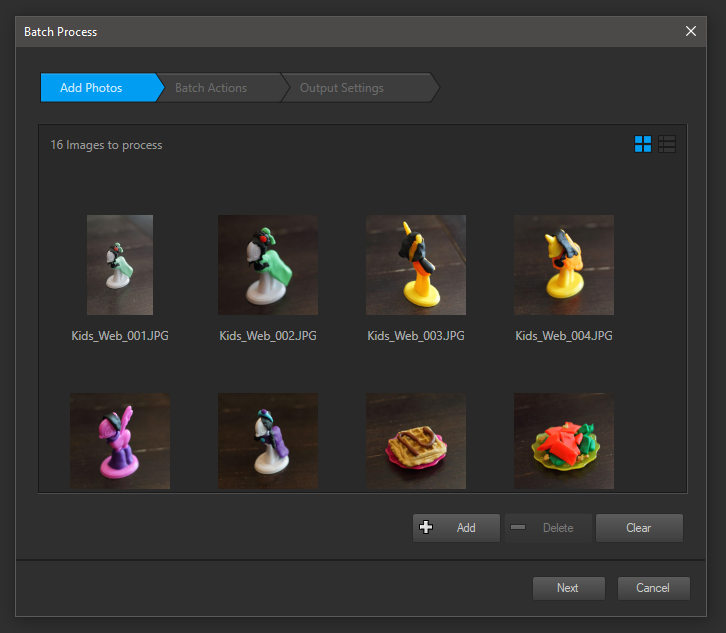Select the purple-caped white figure thumbnail
The height and width of the screenshot is (633, 726).
pyautogui.click(x=268, y=441)
